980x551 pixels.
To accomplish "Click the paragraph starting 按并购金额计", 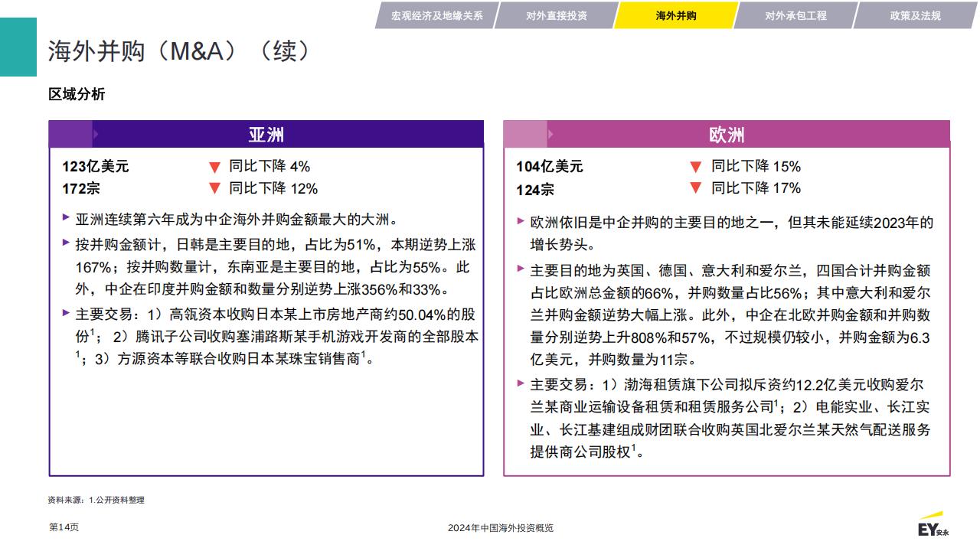I will 276,267.
